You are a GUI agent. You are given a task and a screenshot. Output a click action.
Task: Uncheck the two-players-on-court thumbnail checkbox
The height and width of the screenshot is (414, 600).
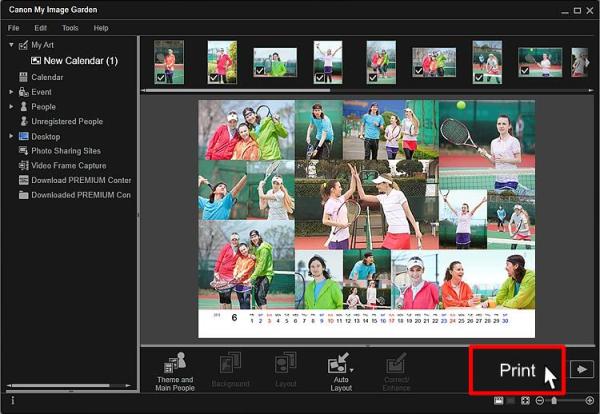pos(479,78)
